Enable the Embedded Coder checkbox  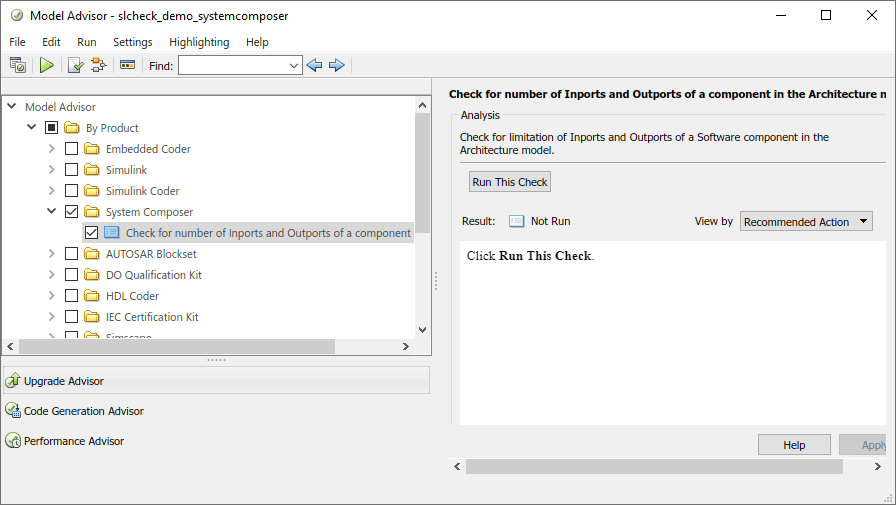tap(71, 149)
